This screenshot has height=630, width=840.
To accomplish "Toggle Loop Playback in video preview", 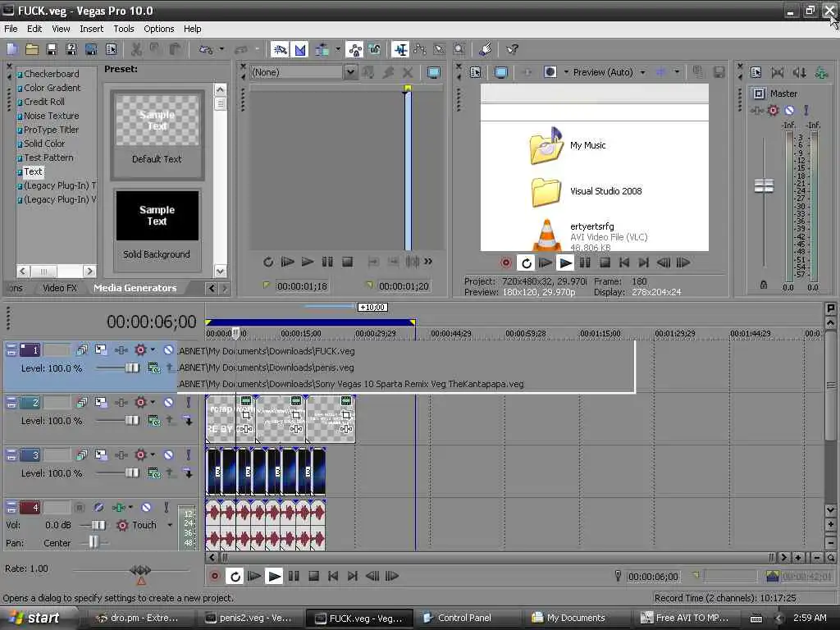I will point(526,263).
